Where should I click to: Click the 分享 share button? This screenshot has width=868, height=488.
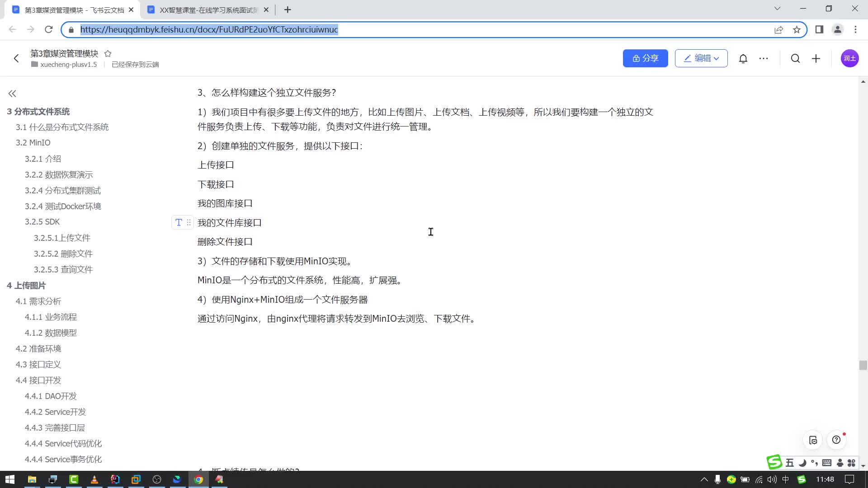[645, 58]
